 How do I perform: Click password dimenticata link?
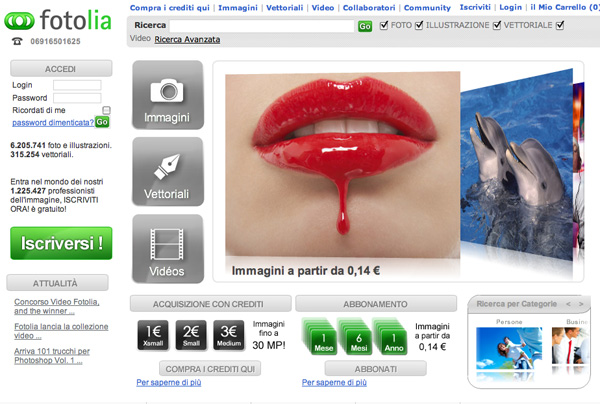[x=53, y=122]
